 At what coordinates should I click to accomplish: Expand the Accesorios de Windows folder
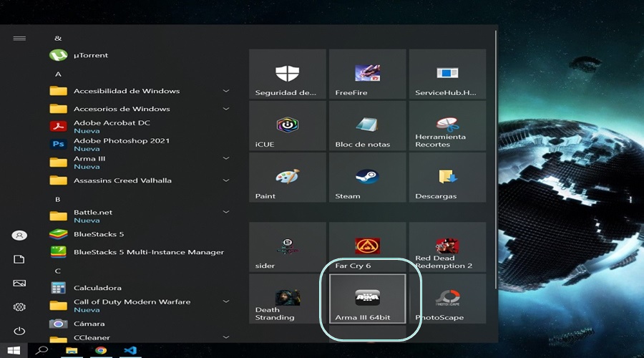[140, 109]
